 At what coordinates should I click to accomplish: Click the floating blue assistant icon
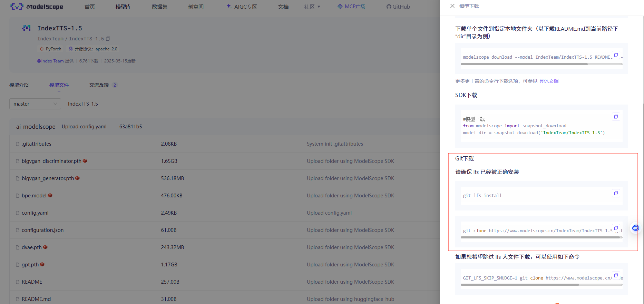point(635,228)
